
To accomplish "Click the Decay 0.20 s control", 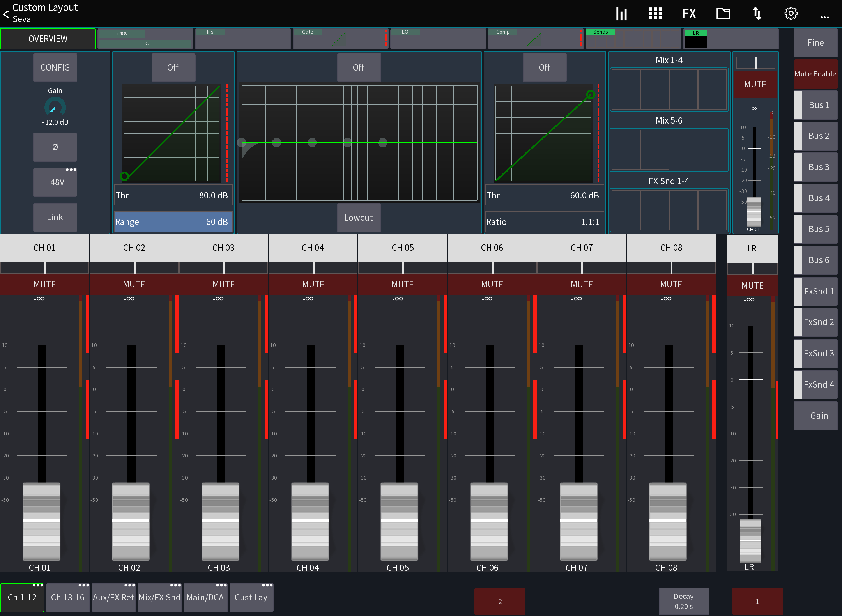I will click(x=684, y=601).
